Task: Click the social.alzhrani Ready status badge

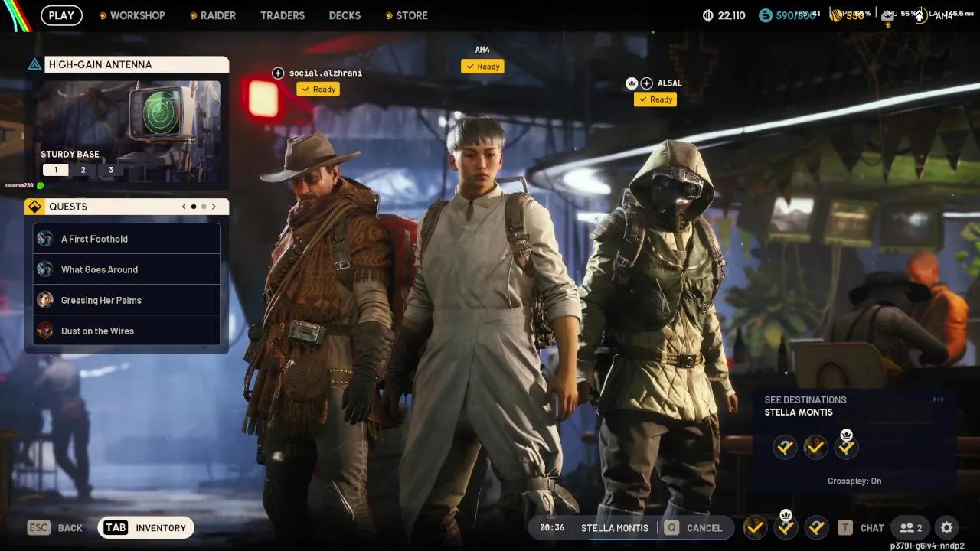Action: (318, 90)
